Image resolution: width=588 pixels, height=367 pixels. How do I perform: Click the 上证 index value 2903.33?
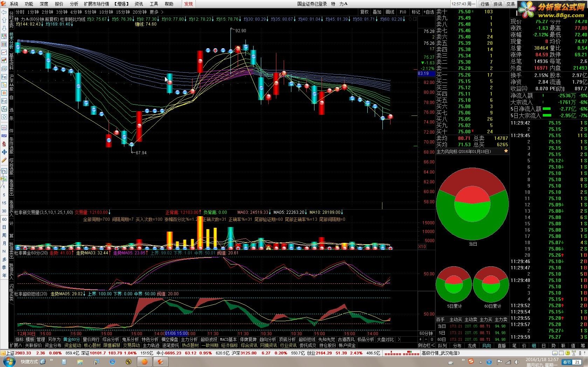23,353
